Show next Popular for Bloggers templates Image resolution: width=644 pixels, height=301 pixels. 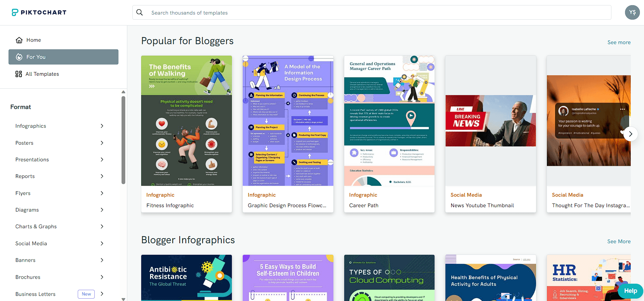pyautogui.click(x=630, y=134)
